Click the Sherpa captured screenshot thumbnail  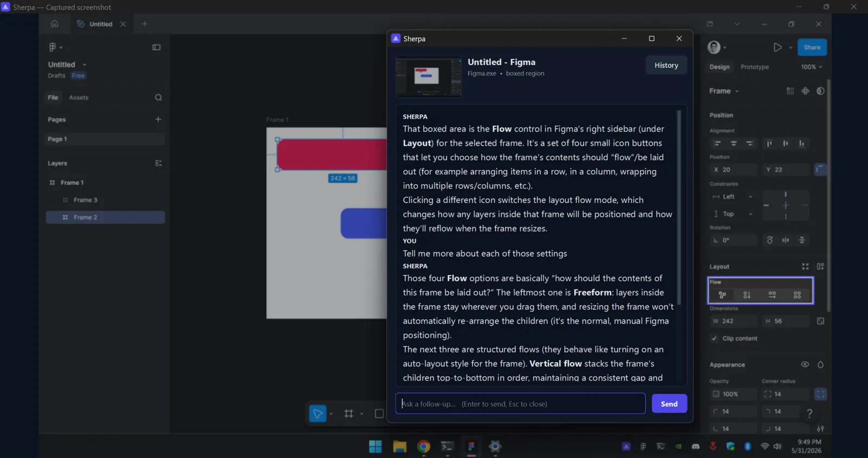pos(429,77)
